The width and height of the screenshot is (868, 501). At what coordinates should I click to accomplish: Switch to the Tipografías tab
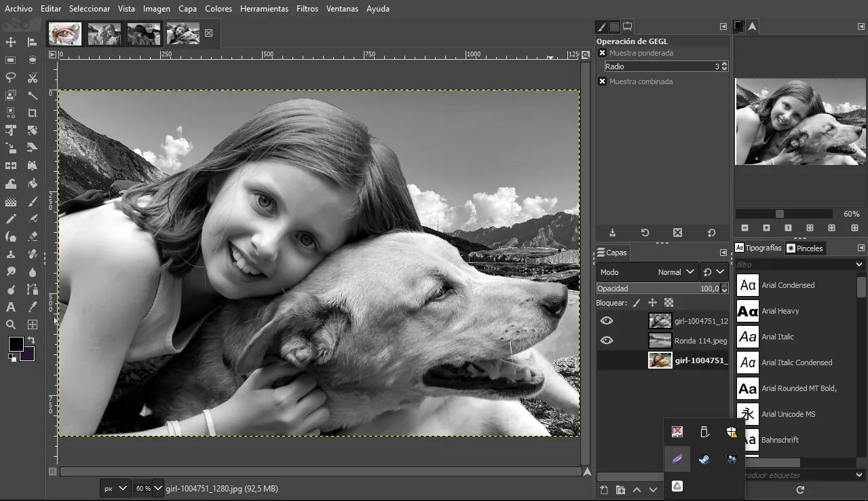(x=759, y=248)
